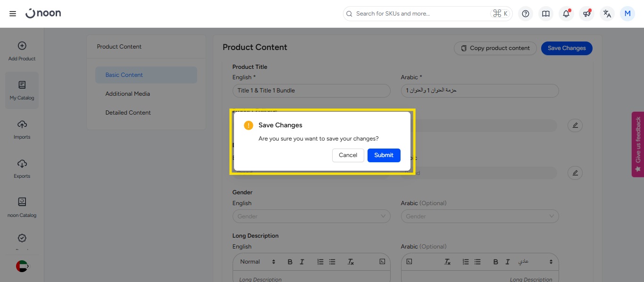Viewport: 644px width, 282px height.
Task: Switch to Additional Media section
Action: click(x=127, y=94)
